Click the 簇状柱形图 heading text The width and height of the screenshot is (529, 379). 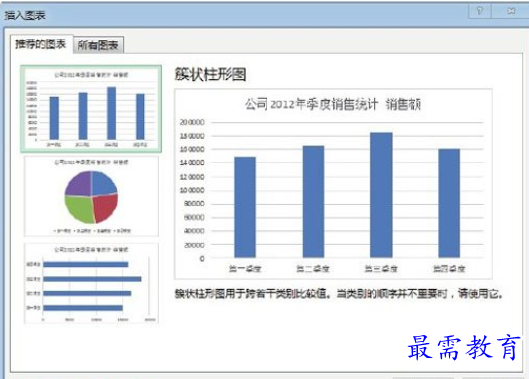tap(210, 74)
